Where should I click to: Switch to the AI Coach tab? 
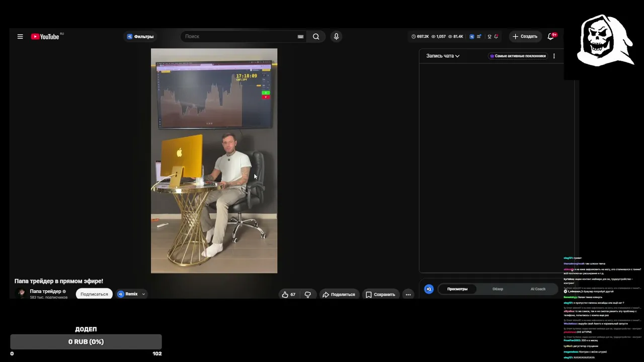click(538, 289)
